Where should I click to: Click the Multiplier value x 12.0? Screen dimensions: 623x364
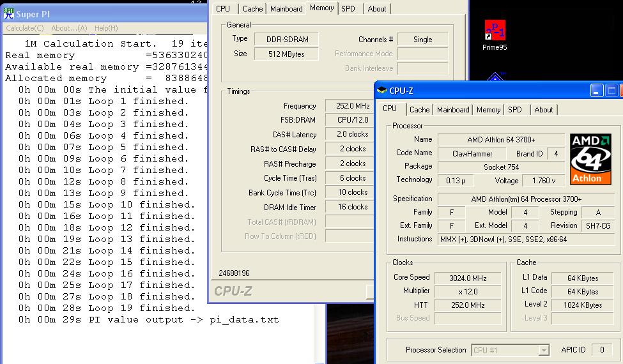(x=468, y=292)
